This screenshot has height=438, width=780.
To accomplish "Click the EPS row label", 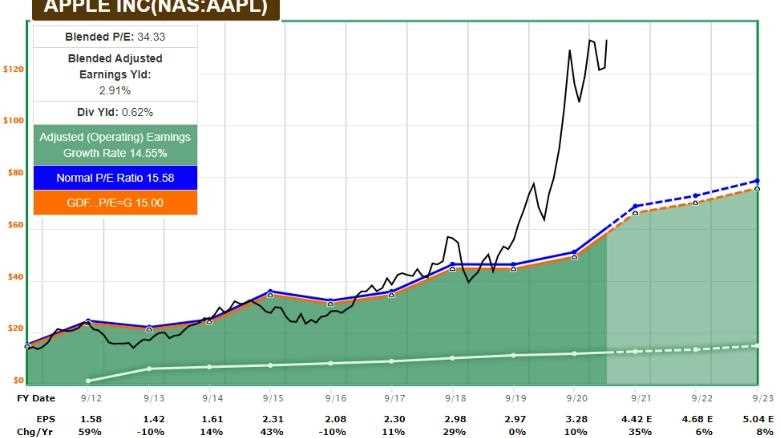I will point(46,419).
